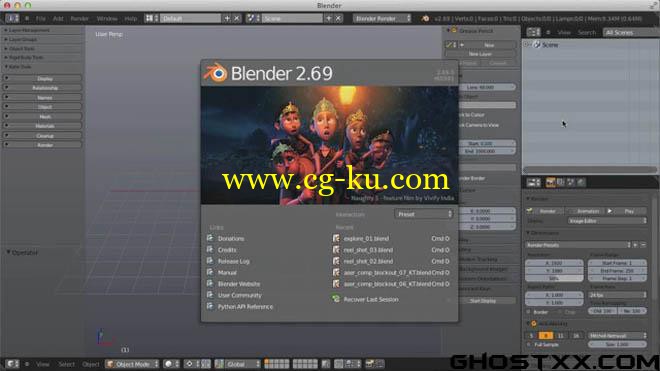Screen dimensions: 660x371
Task: Add a new screen layout with plus next to Default
Action: tap(227, 19)
